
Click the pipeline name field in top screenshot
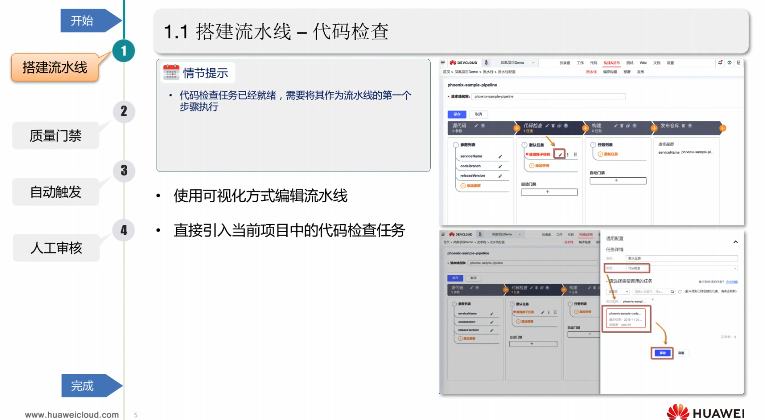pos(549,97)
